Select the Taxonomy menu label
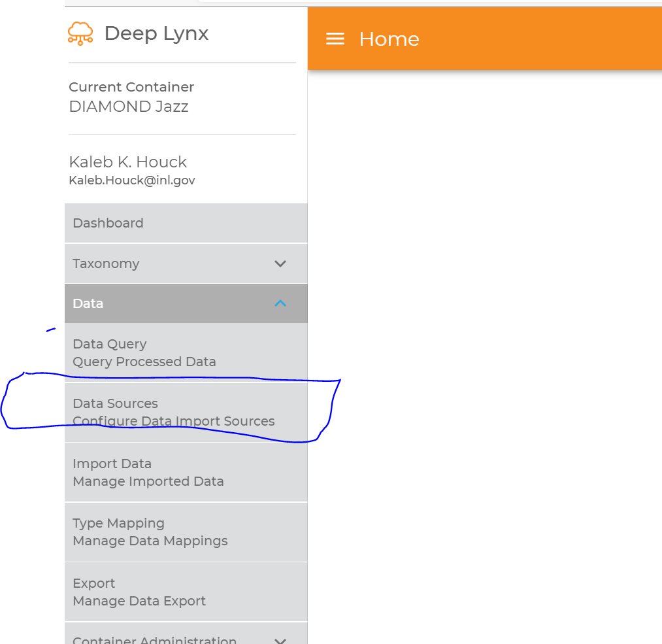The height and width of the screenshot is (644, 662). (x=106, y=263)
